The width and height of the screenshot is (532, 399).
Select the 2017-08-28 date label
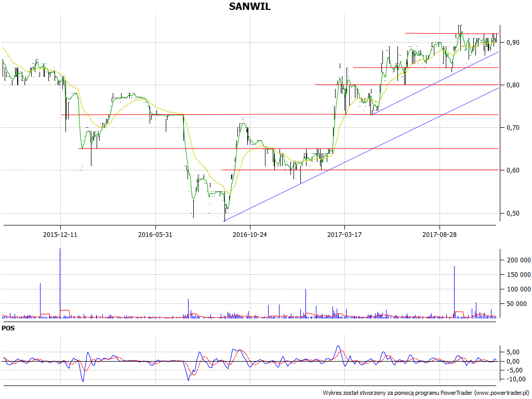tap(440, 234)
